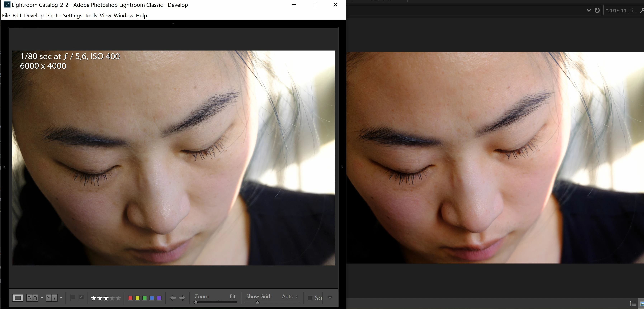This screenshot has height=309, width=644.
Task: Set photo as rejected flag
Action: point(81,298)
